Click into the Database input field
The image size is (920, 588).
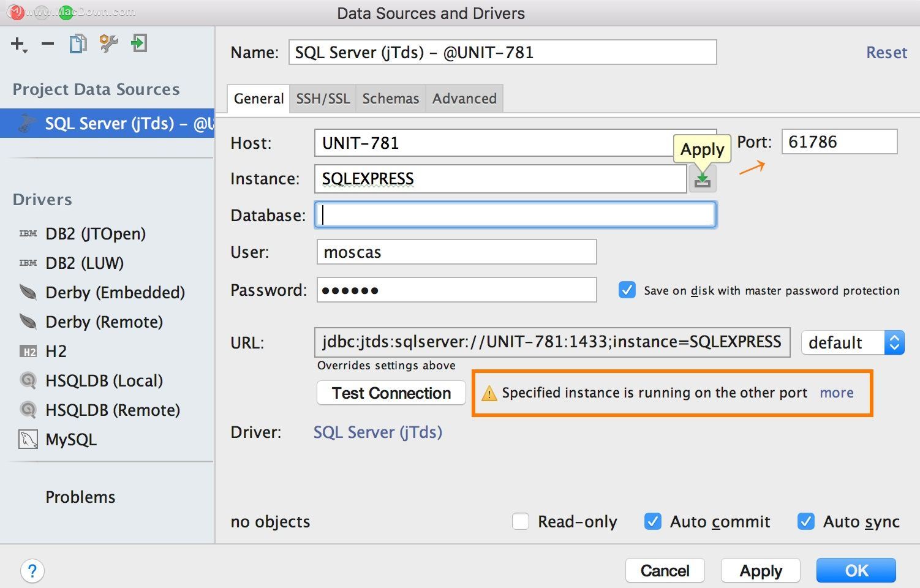click(515, 215)
